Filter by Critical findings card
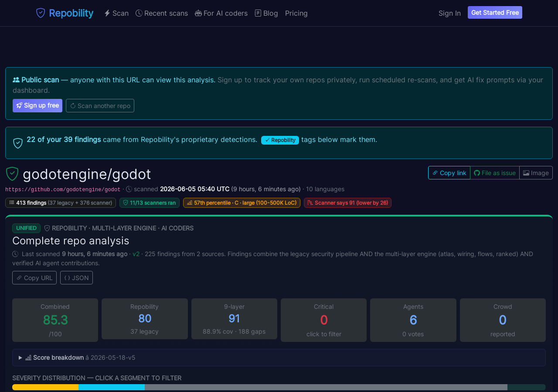 [x=324, y=320]
